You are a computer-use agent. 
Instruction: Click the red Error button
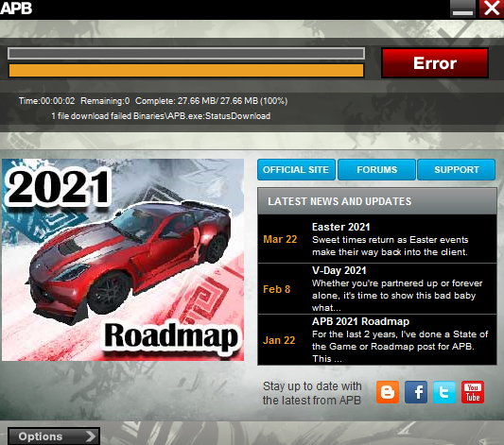coord(435,63)
